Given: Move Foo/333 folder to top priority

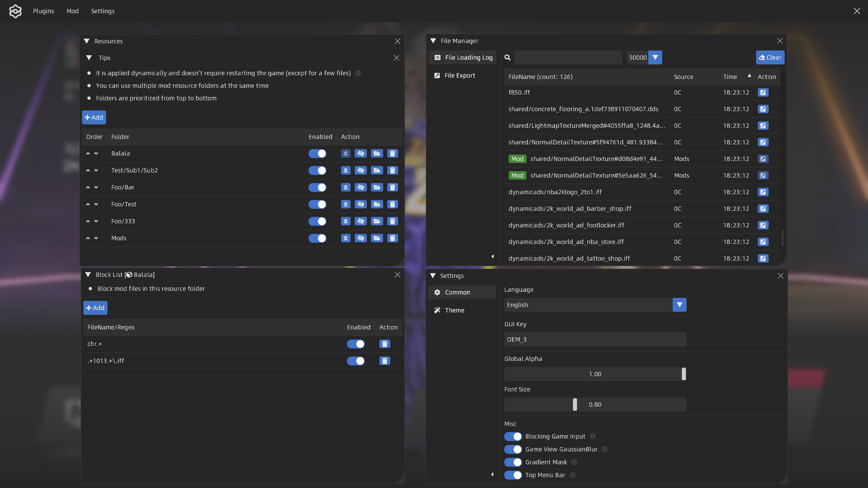Looking at the screenshot, I should pos(346,221).
